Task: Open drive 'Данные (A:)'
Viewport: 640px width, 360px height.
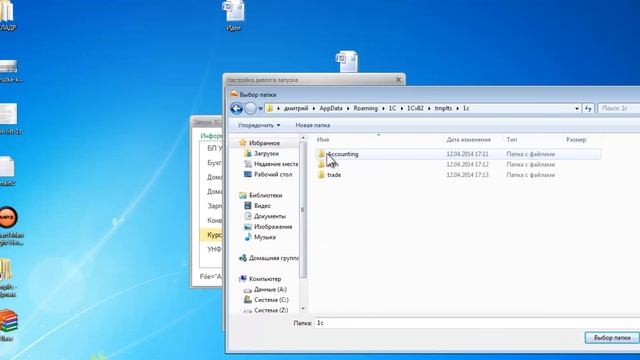Action: coord(270,289)
